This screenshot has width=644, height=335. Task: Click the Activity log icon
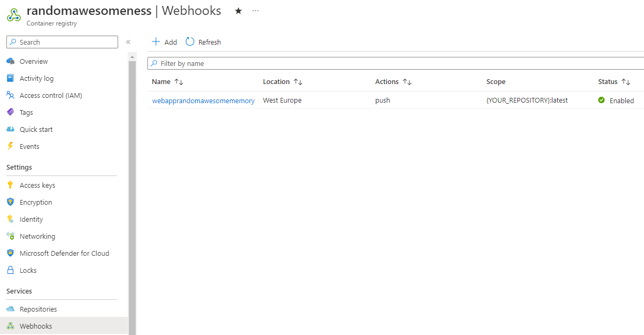(x=10, y=78)
